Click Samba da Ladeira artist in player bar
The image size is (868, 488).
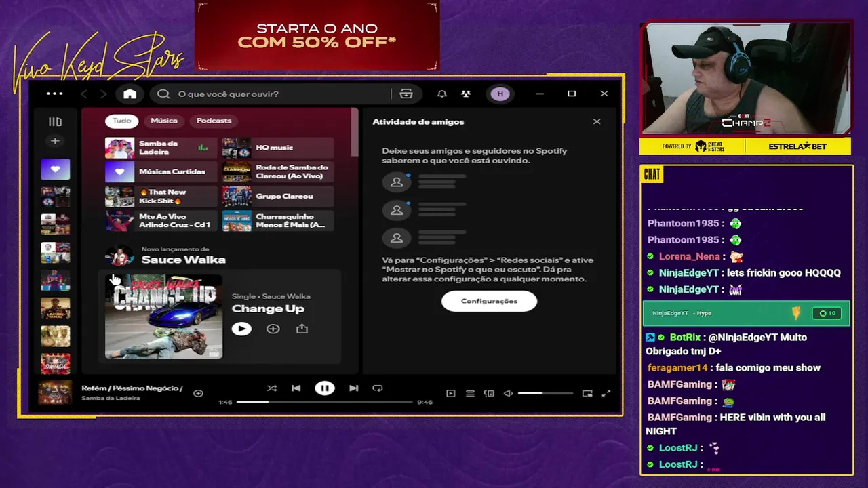click(x=111, y=399)
